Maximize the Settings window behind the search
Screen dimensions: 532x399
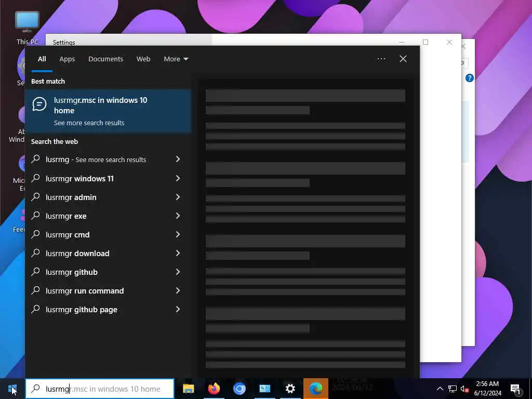click(x=425, y=42)
